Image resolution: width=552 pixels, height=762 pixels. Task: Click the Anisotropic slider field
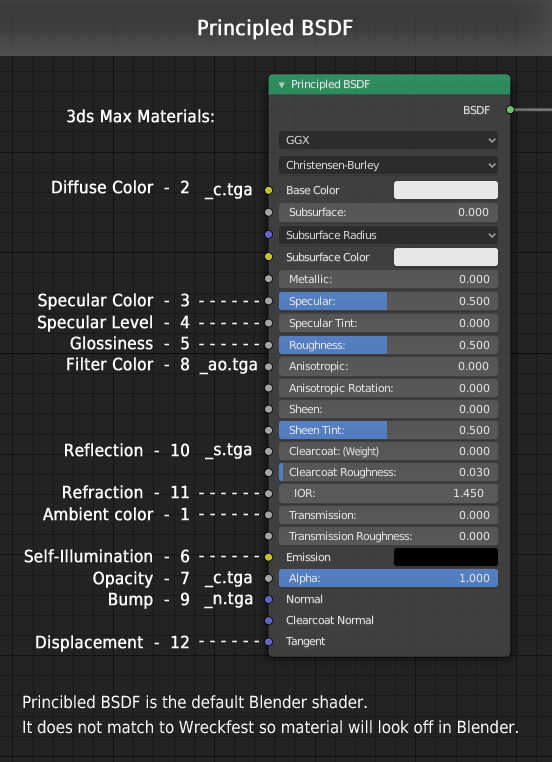pyautogui.click(x=388, y=366)
